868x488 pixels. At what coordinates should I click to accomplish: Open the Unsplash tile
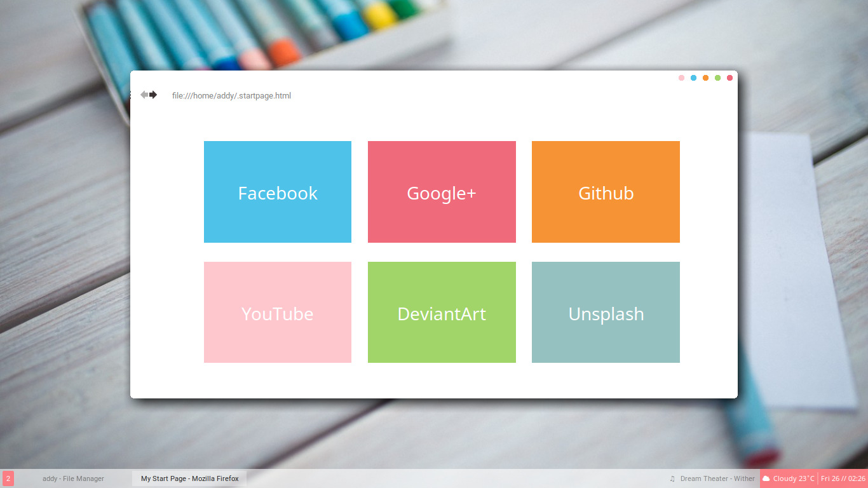606,313
